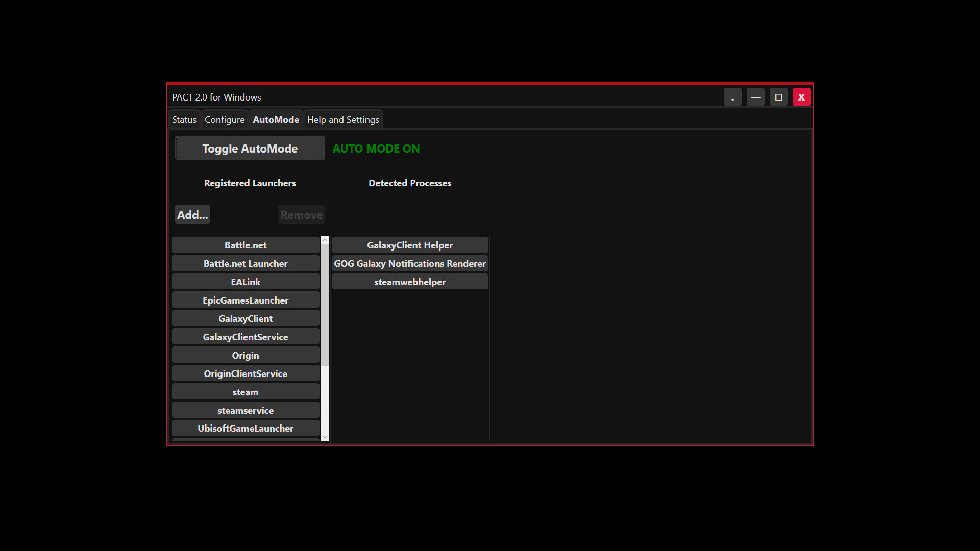Image resolution: width=980 pixels, height=551 pixels.
Task: Select the AutoMode tab
Action: point(276,119)
